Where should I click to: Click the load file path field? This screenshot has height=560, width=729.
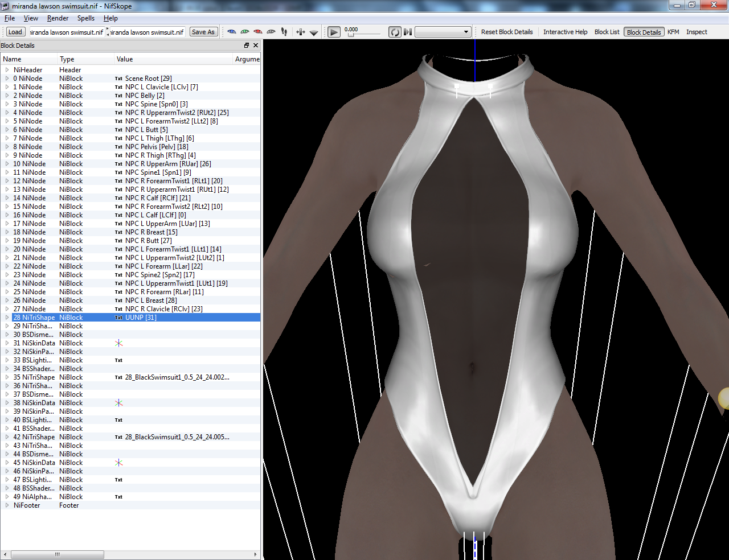pyautogui.click(x=67, y=32)
